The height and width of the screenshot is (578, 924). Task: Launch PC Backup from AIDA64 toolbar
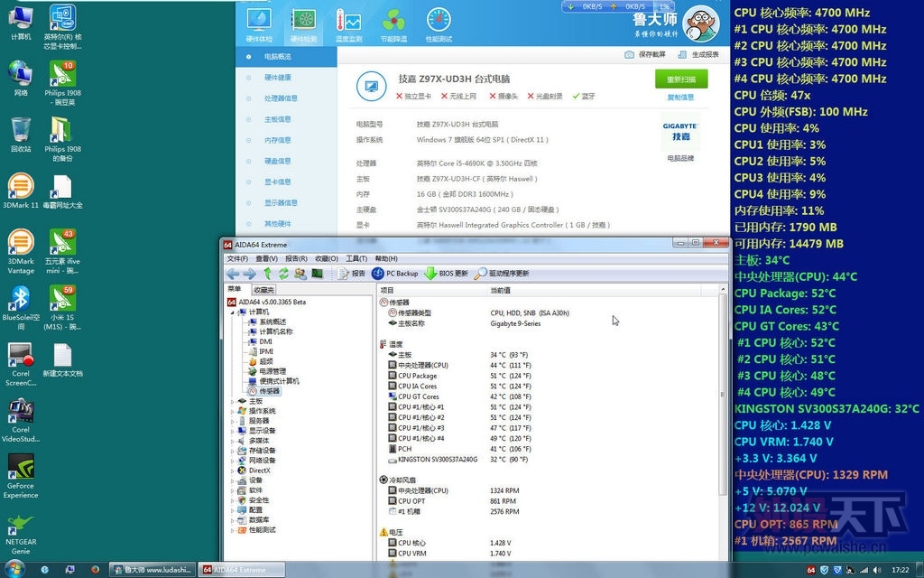395,274
